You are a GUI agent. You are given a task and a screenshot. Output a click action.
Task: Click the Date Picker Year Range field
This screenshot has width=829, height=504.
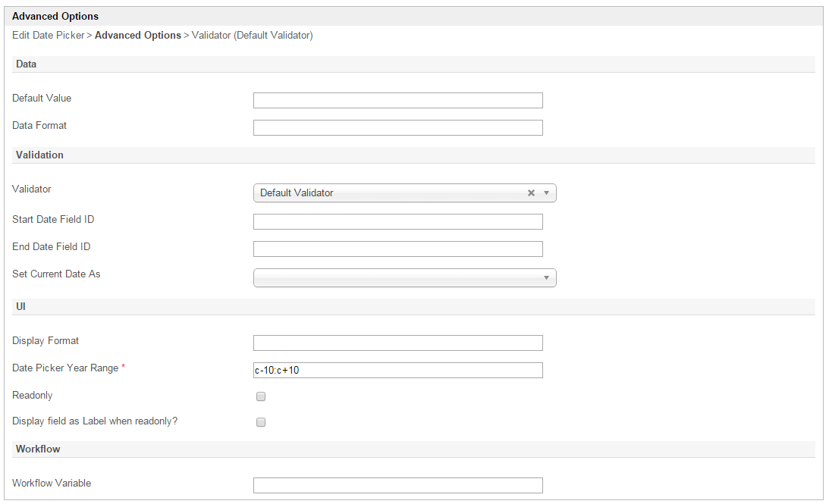tap(397, 371)
